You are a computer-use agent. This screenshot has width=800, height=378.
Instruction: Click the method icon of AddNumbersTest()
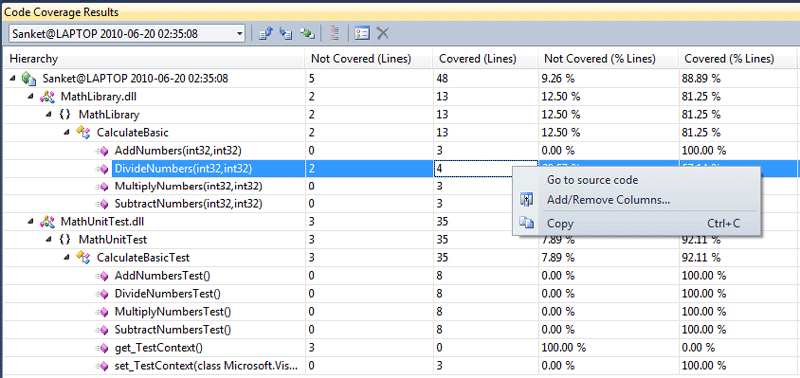click(x=102, y=276)
